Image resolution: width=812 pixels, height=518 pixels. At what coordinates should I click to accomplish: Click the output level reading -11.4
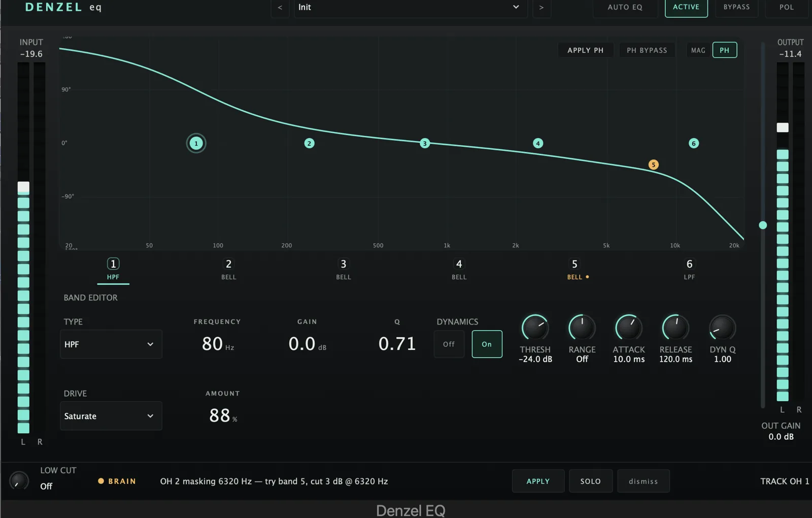coord(791,54)
